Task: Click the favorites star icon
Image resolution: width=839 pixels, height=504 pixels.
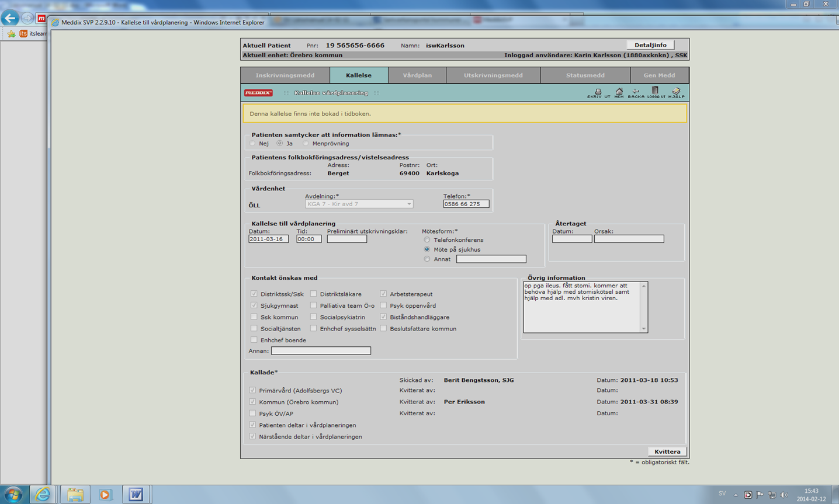Action: [11, 34]
